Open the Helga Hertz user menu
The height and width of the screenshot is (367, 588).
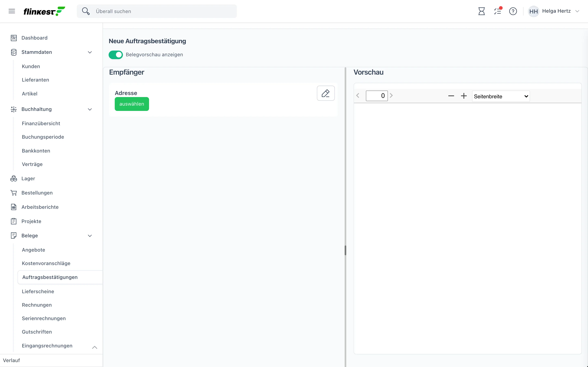pos(554,11)
